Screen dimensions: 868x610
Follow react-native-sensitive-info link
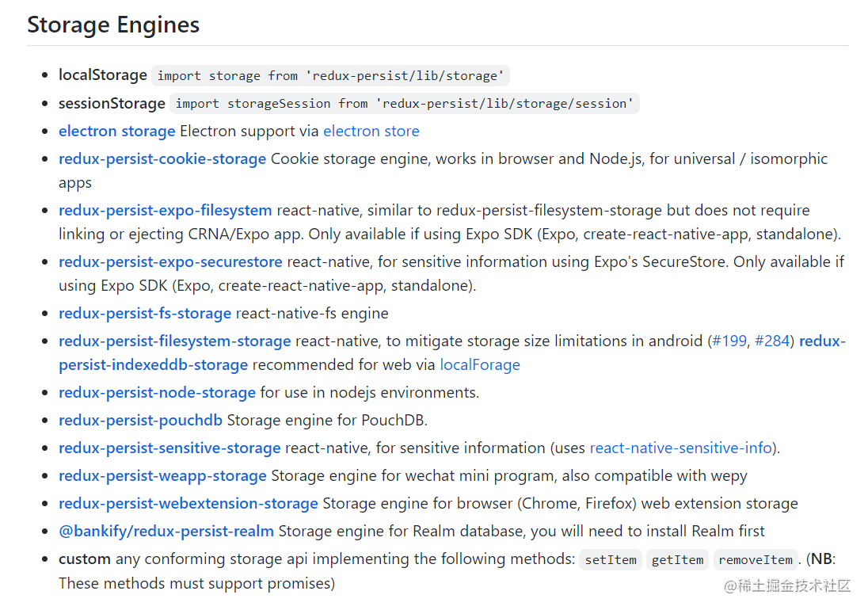point(681,448)
